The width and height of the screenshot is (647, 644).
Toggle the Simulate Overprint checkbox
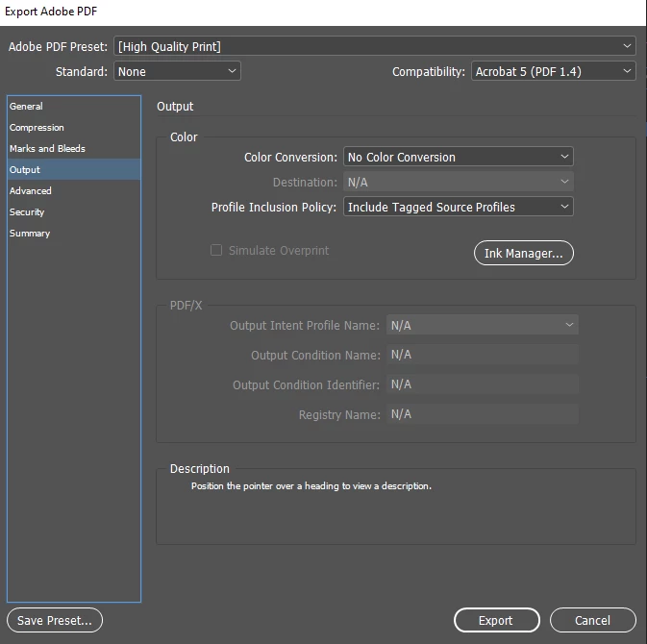pos(216,251)
